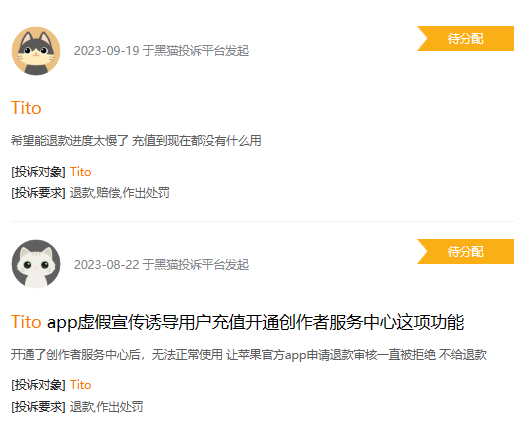Click demand text 退款,赔偿,作出处罚
Viewport: 530px width, 427px height.
pyautogui.click(x=120, y=193)
